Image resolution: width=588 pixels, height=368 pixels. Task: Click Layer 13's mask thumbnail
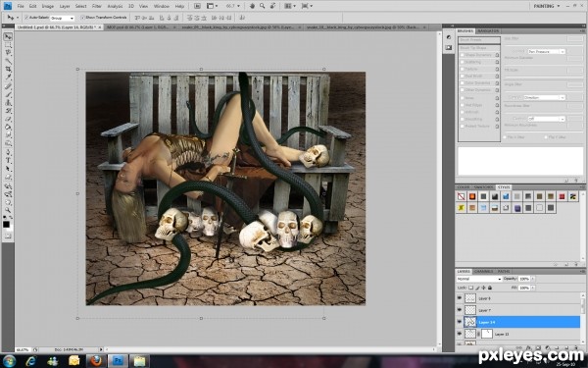[487, 334]
